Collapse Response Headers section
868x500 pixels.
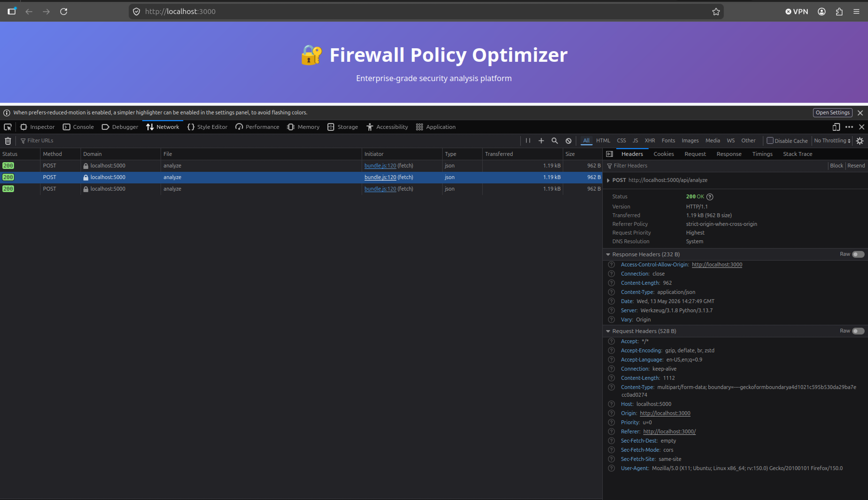click(608, 254)
